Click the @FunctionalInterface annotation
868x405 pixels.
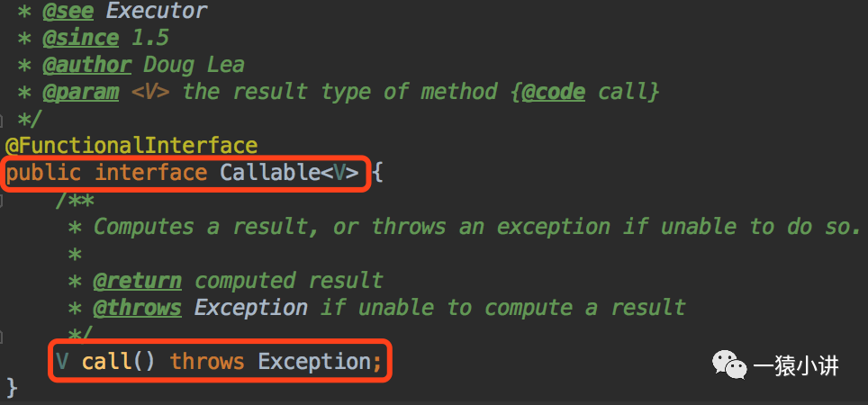click(x=131, y=145)
